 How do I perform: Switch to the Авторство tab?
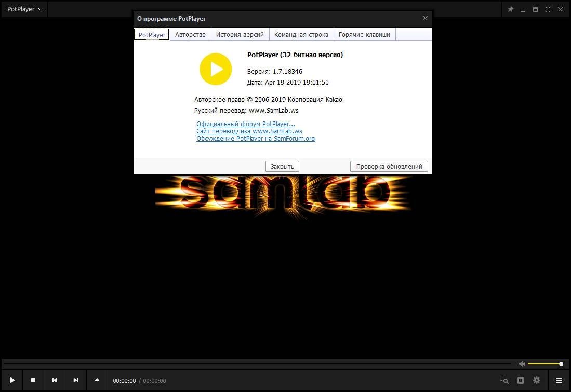point(190,35)
